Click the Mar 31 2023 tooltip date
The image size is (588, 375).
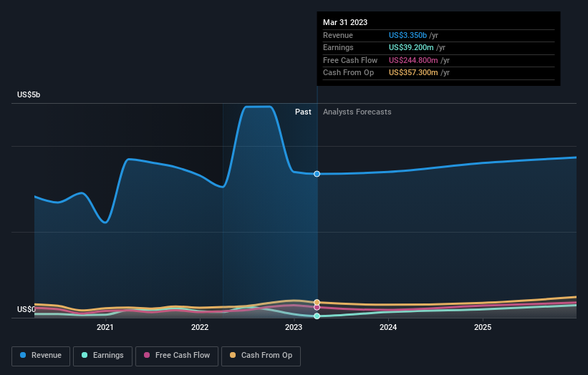click(x=345, y=22)
